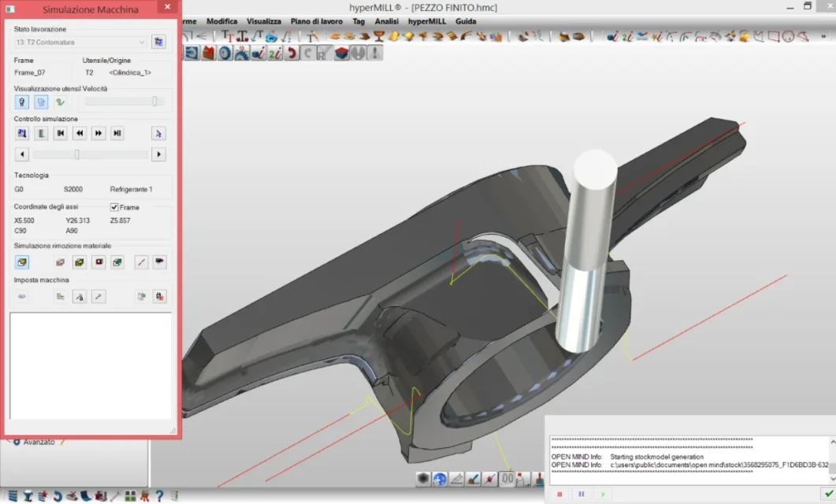Click the simulation position slider
Screen dimensions: 836x504
pyautogui.click(x=90, y=154)
